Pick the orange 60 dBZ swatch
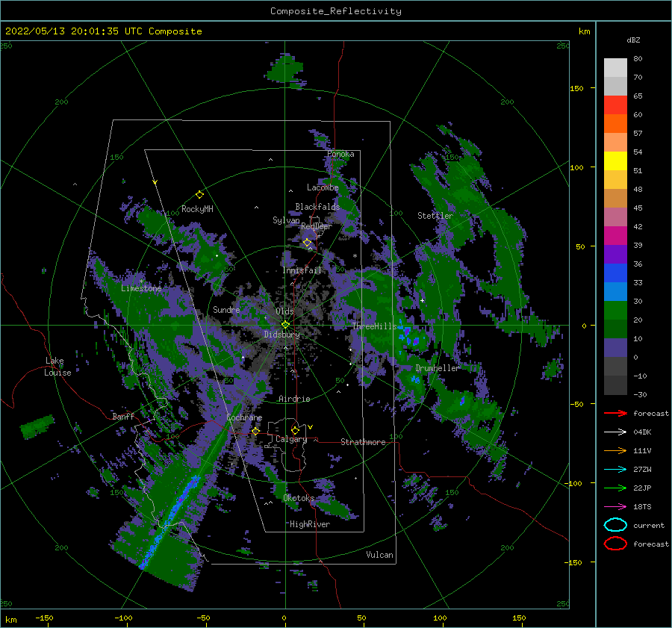The height and width of the screenshot is (628, 672). (615, 123)
